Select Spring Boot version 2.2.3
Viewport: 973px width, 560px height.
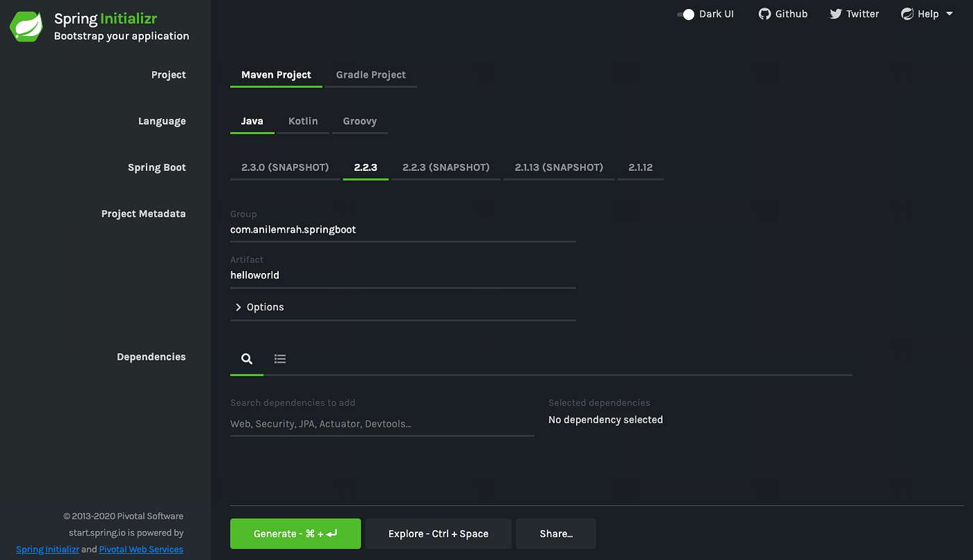(x=366, y=167)
